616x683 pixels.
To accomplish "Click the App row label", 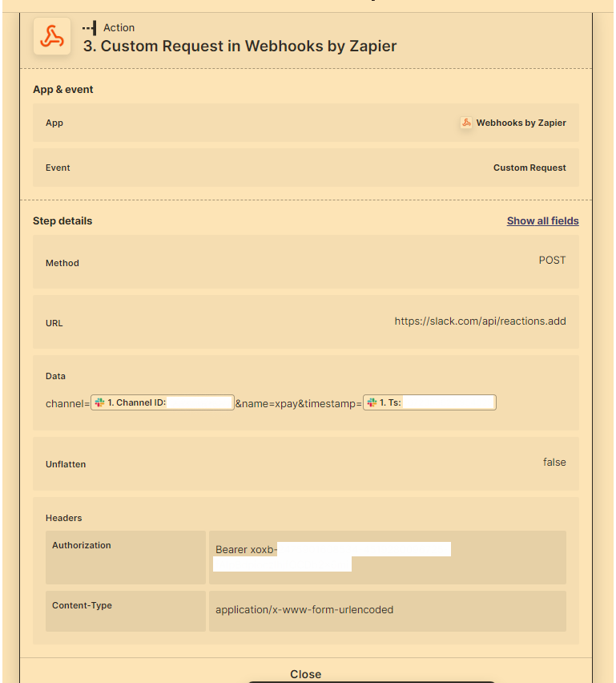I will pos(54,123).
